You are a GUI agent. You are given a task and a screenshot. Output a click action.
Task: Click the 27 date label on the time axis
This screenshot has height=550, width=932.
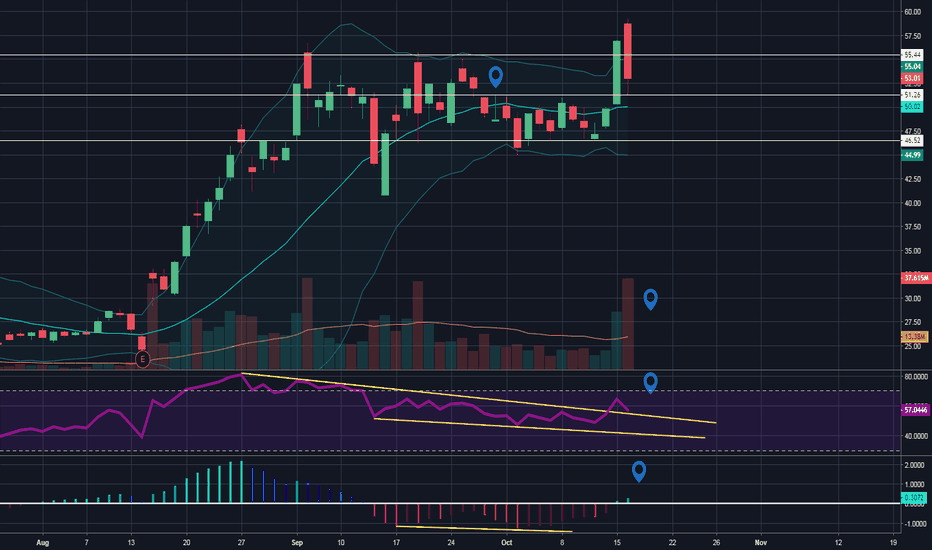[x=241, y=542]
